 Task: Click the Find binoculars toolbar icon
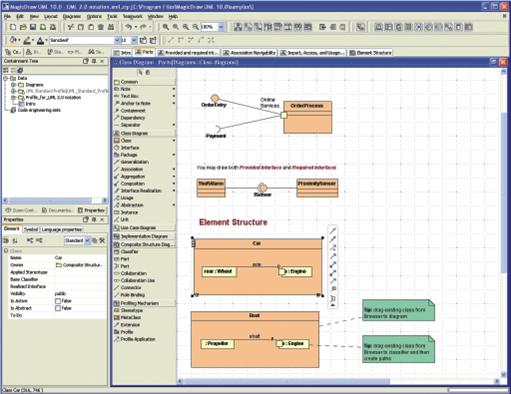click(111, 27)
